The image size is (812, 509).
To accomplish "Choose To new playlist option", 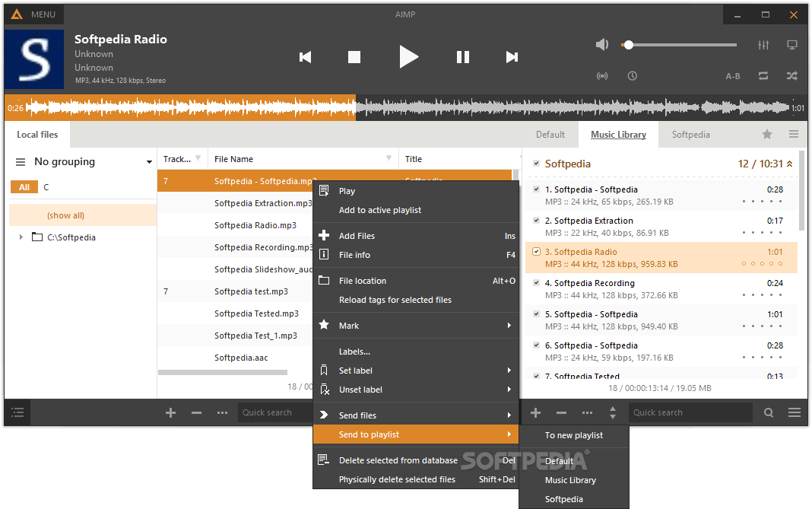I will pos(574,435).
